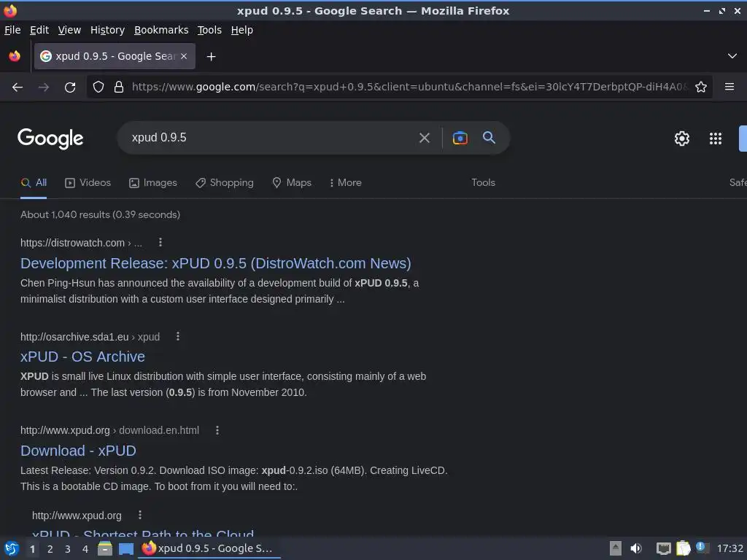Switch to the Maps results tab

(x=292, y=183)
